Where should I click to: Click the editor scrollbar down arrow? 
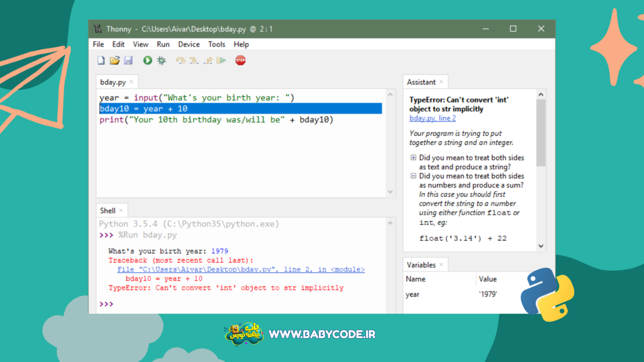[390, 192]
